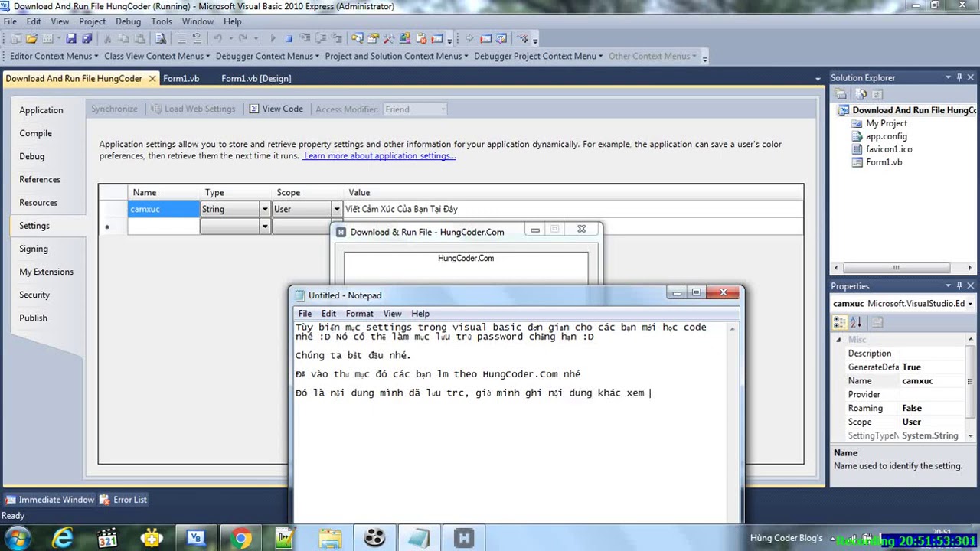Viewport: 980px width, 551px height.
Task: Click Visual Basic taskbar icon
Action: 197,538
